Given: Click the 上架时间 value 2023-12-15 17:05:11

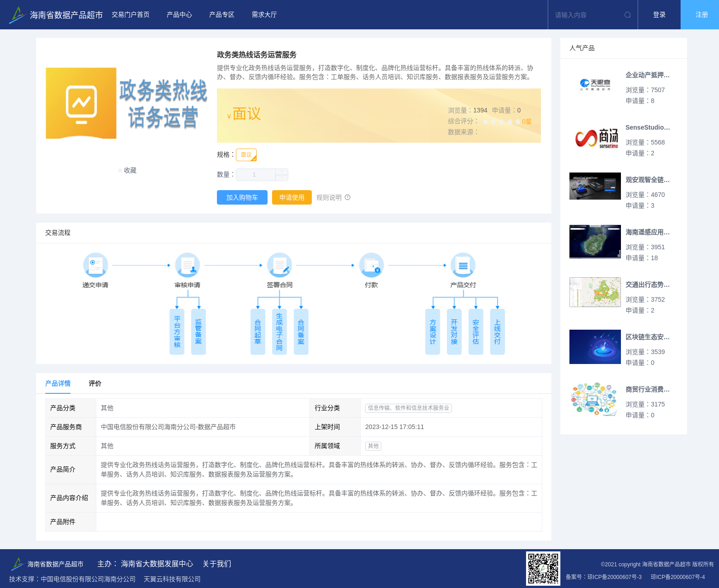Looking at the screenshot, I should pos(395,427).
